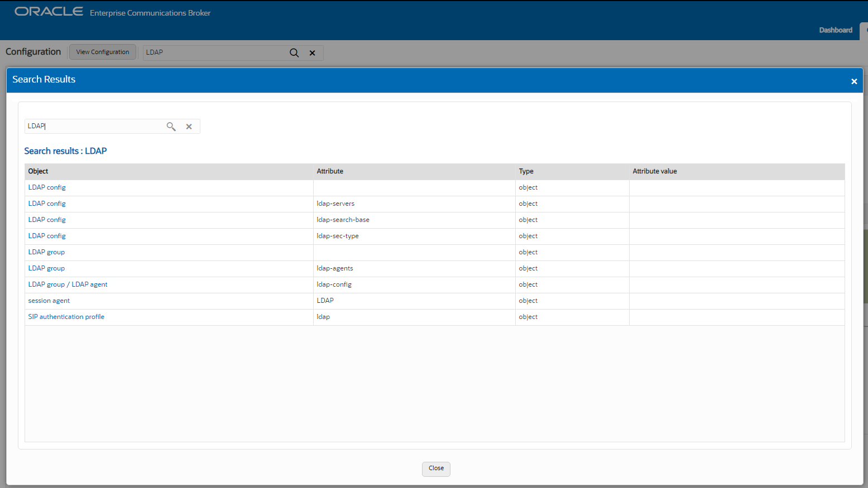Select the ldap-search-base attribute cell

tap(414, 220)
